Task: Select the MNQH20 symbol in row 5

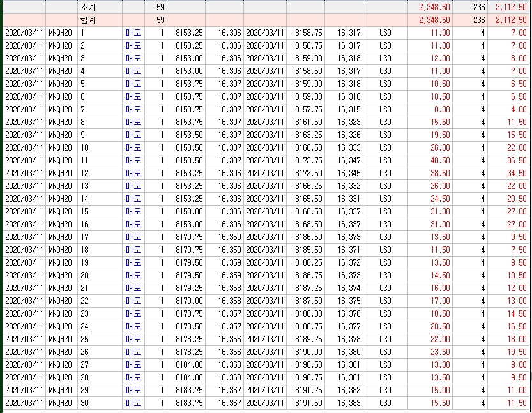Action: click(x=61, y=84)
